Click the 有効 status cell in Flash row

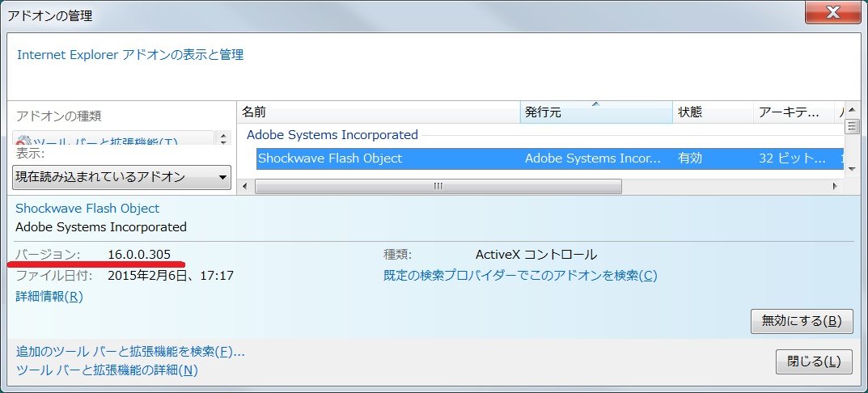click(690, 158)
